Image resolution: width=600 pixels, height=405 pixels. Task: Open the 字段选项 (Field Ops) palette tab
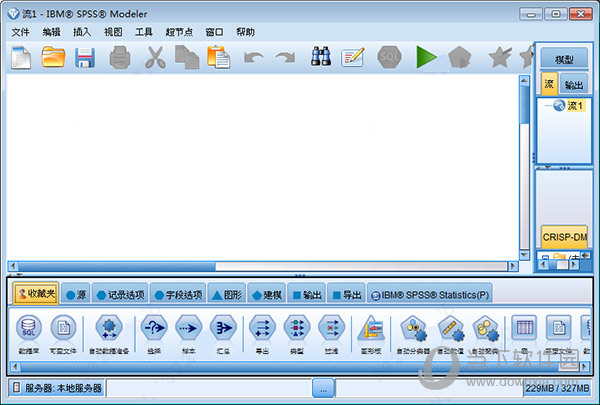point(178,294)
